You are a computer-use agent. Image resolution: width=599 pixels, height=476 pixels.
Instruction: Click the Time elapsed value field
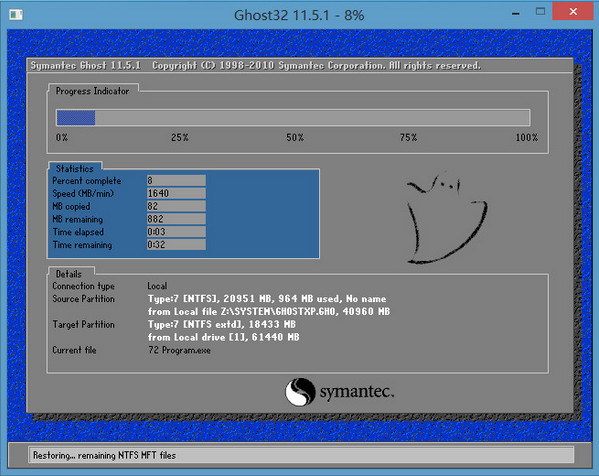(176, 232)
